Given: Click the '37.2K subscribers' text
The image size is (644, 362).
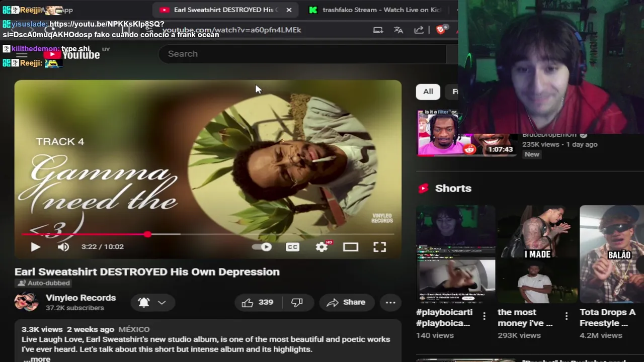Looking at the screenshot, I should (x=75, y=308).
